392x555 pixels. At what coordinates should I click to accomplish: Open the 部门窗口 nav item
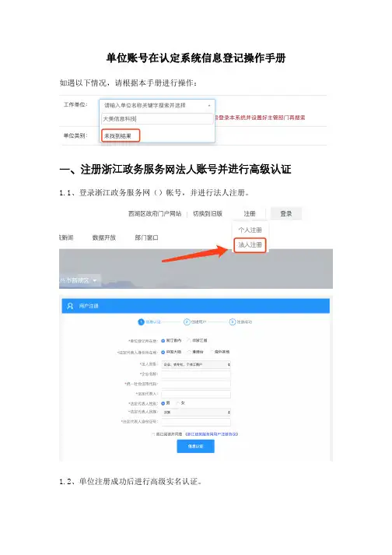click(146, 237)
